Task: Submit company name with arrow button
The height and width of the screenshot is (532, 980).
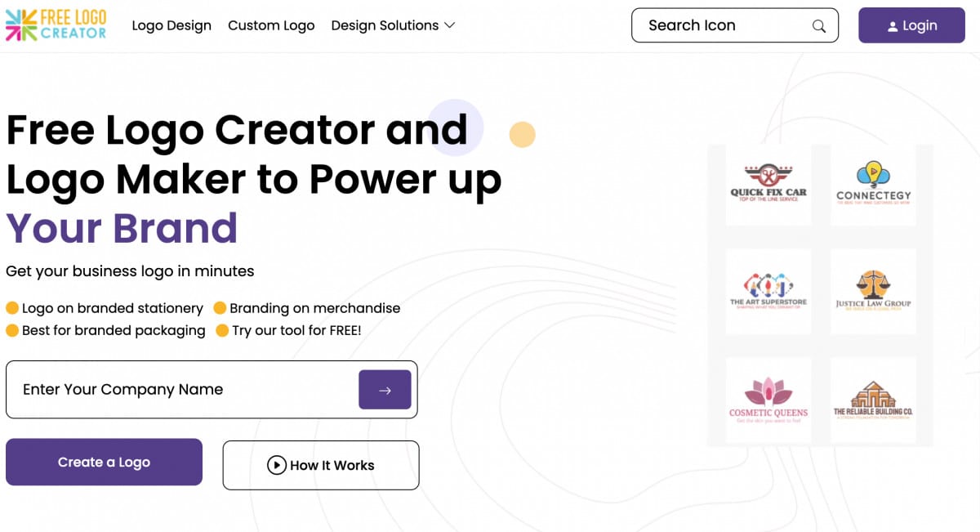Action: 385,390
